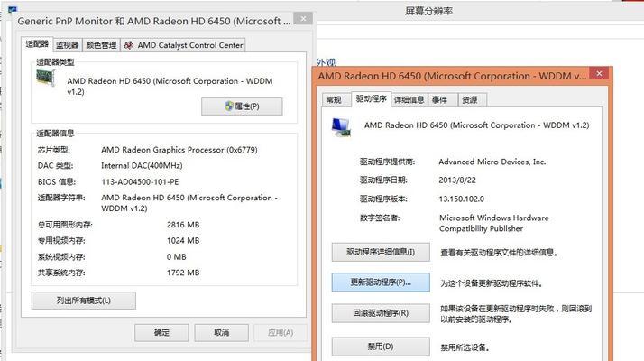Click the AMD Catalyst Control Center tab icon
The image size is (644, 361).
[x=129, y=45]
